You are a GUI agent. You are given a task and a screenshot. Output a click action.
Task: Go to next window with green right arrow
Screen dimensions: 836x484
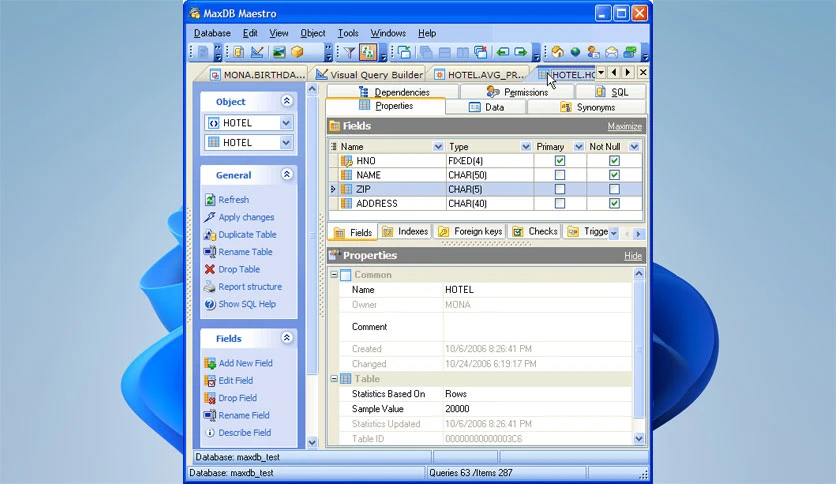point(520,52)
